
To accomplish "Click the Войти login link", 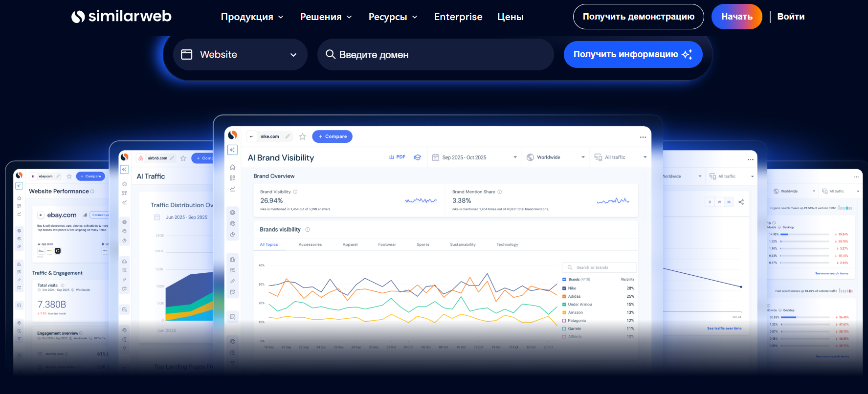I will coord(791,17).
